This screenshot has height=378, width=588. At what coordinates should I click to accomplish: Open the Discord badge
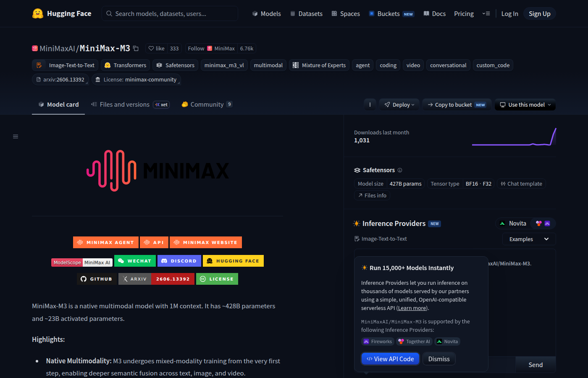coord(179,261)
